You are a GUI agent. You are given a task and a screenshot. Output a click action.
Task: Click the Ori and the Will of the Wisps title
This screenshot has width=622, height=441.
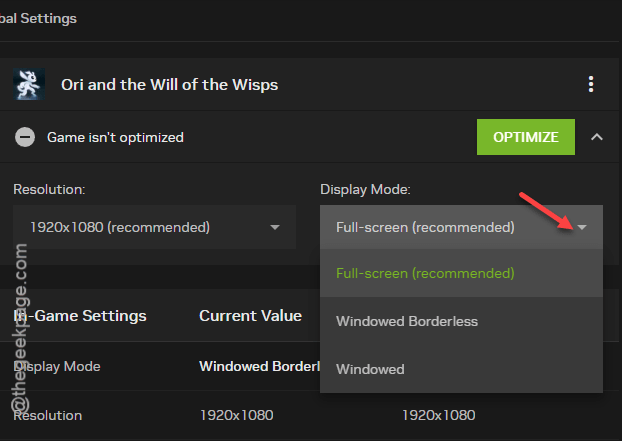(169, 85)
